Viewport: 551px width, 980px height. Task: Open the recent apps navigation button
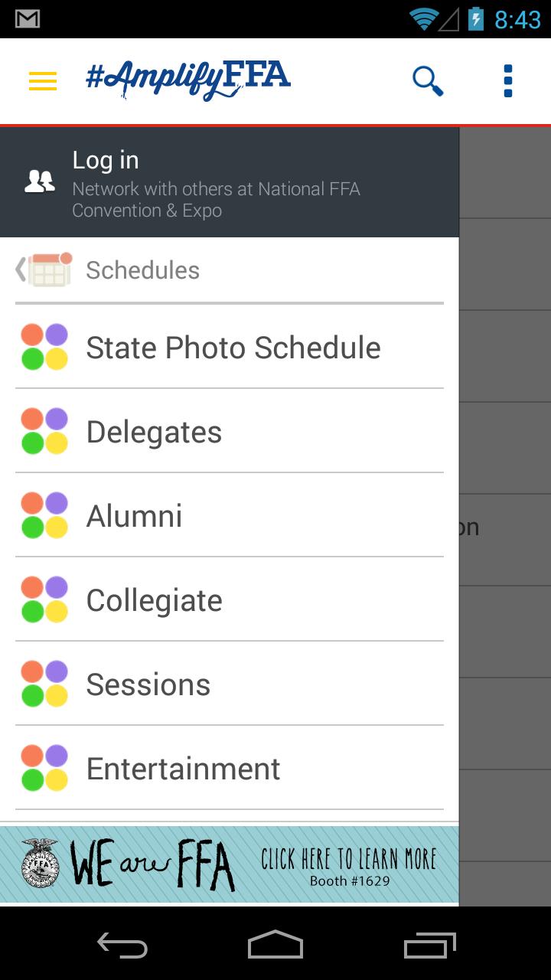[x=429, y=946]
